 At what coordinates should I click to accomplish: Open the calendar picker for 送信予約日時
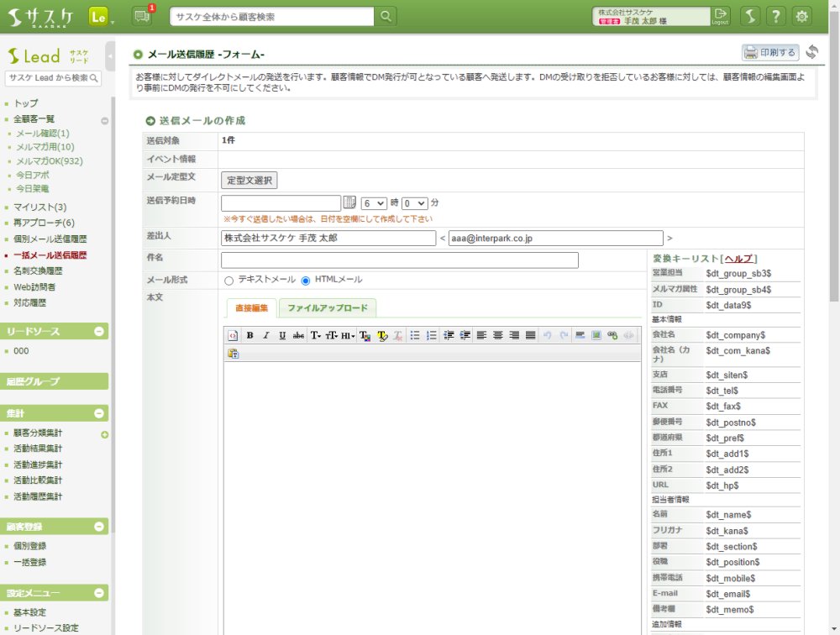click(350, 202)
